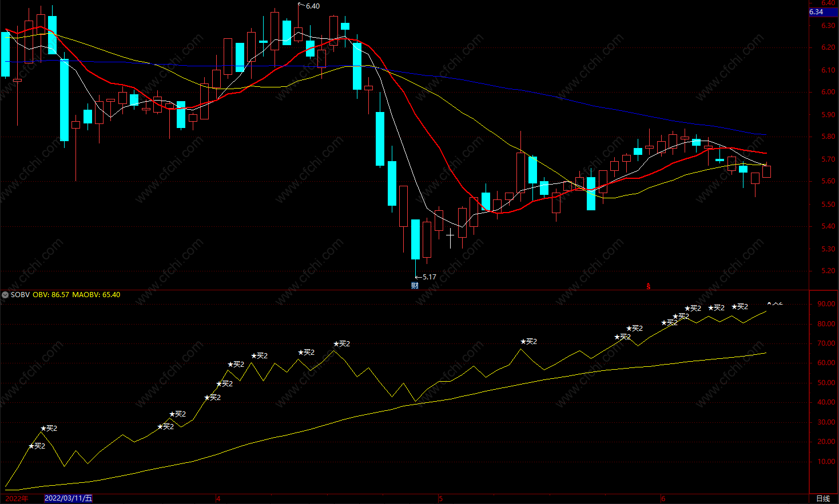
Task: Click month 6 marker on time axis
Action: coord(663,499)
